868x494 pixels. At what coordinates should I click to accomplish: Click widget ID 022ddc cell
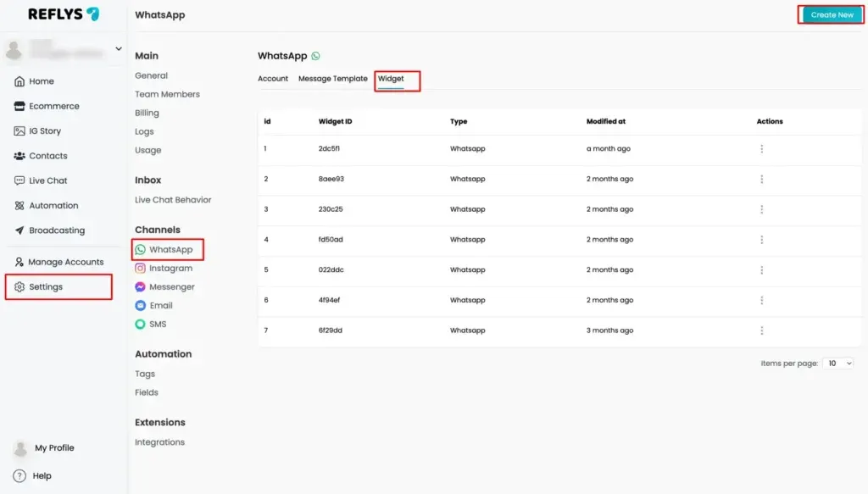tap(331, 270)
